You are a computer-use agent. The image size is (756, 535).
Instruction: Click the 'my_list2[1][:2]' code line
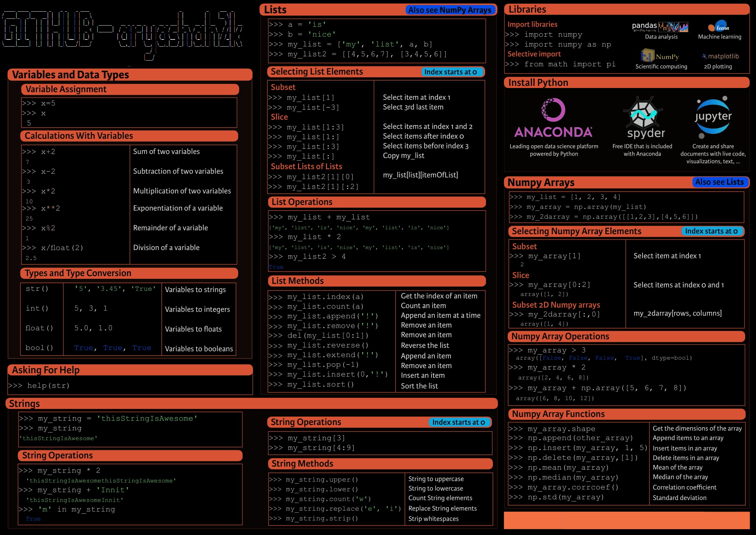(313, 187)
